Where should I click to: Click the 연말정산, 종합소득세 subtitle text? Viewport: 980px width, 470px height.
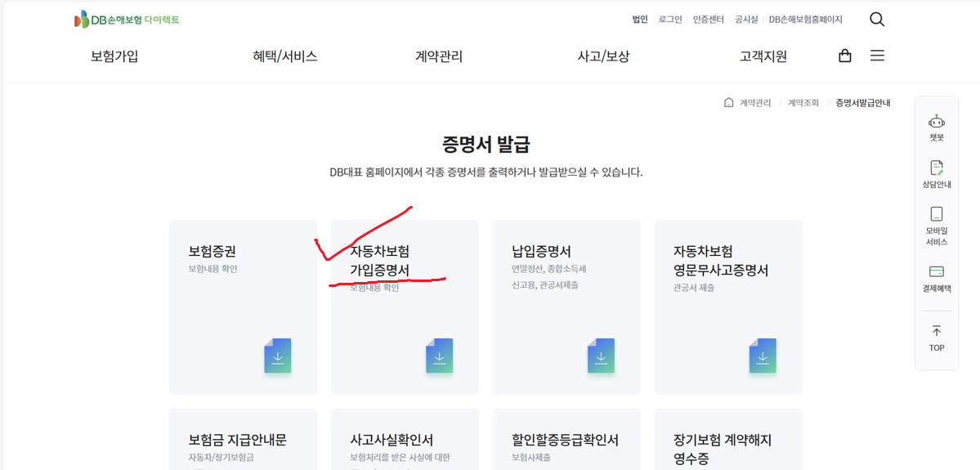(548, 270)
